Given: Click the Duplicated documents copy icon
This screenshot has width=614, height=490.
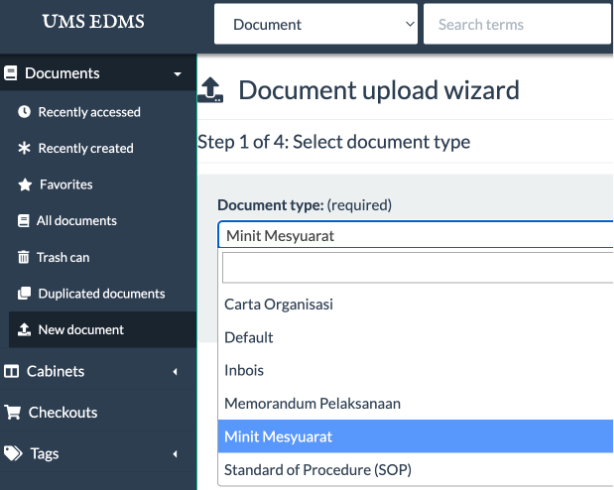Looking at the screenshot, I should point(25,294).
